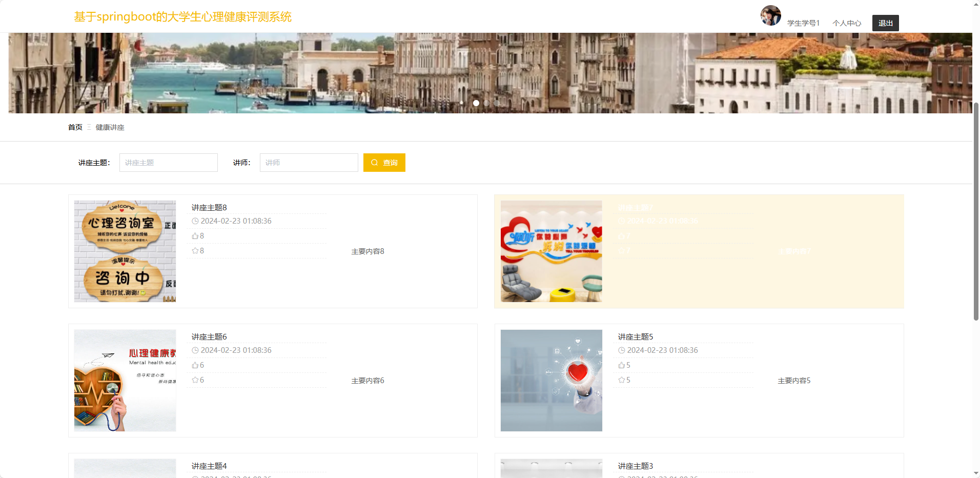Click 主要内容6 text

click(x=367, y=381)
